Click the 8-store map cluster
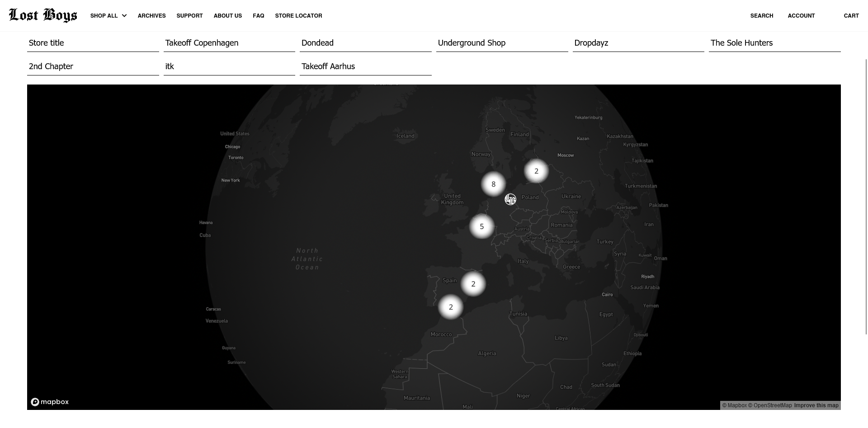 tap(493, 184)
